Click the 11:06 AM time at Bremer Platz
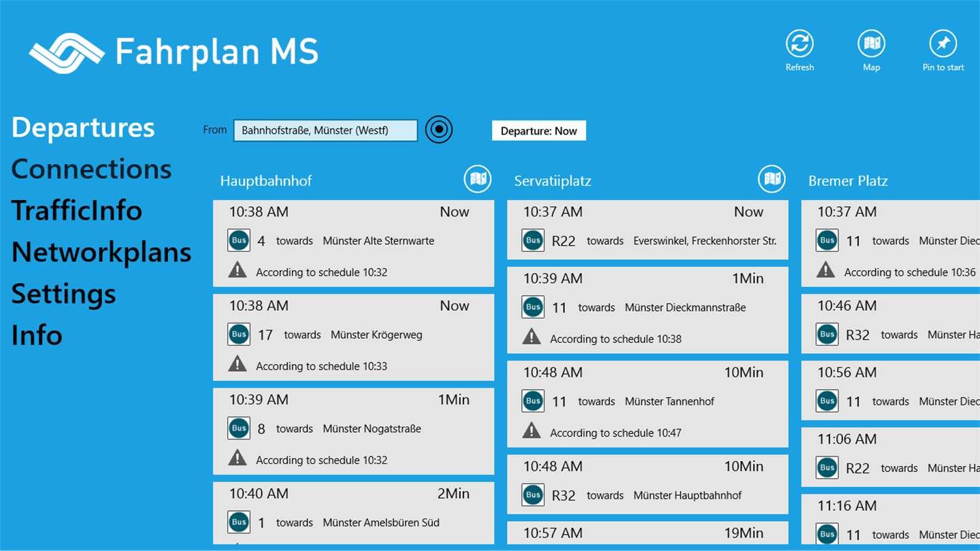This screenshot has width=980, height=551. tap(847, 439)
